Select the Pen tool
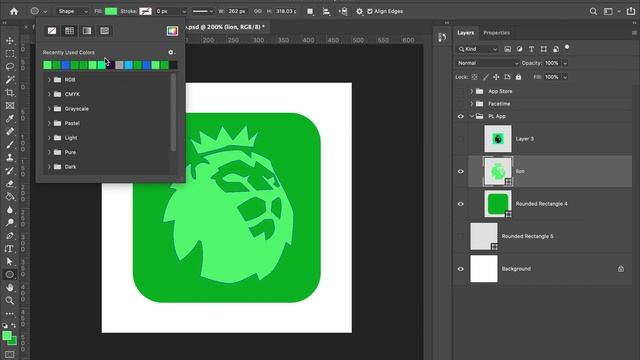 tap(10, 236)
